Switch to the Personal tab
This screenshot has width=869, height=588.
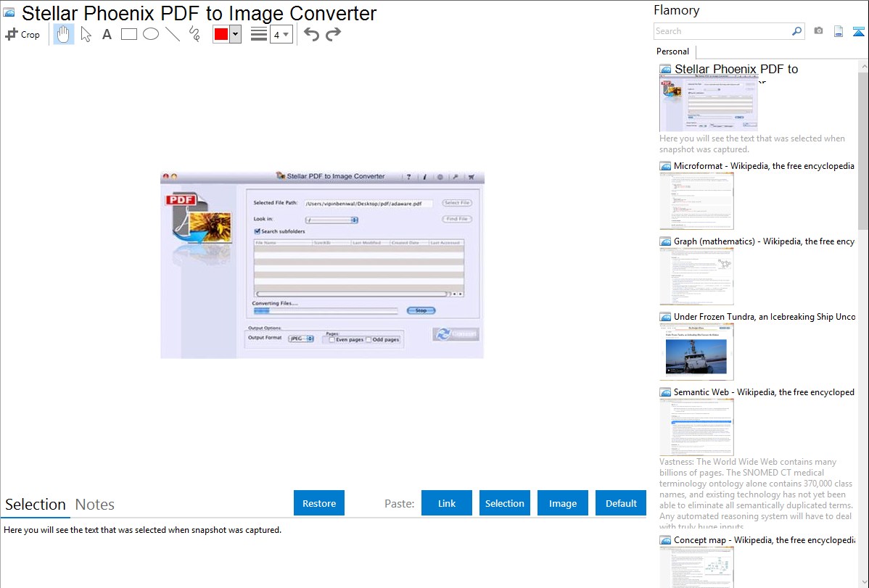tap(673, 51)
